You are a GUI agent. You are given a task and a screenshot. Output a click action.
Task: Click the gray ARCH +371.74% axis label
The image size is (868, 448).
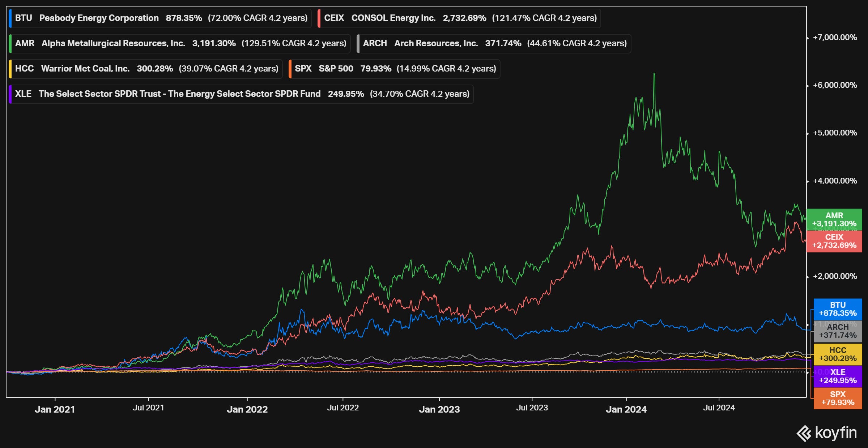pyautogui.click(x=838, y=331)
